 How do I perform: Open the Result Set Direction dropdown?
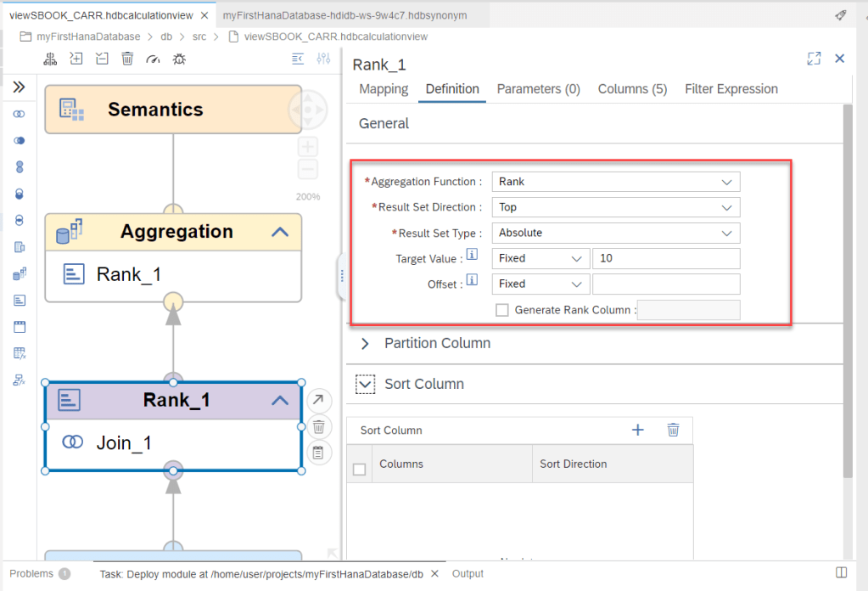pos(615,207)
